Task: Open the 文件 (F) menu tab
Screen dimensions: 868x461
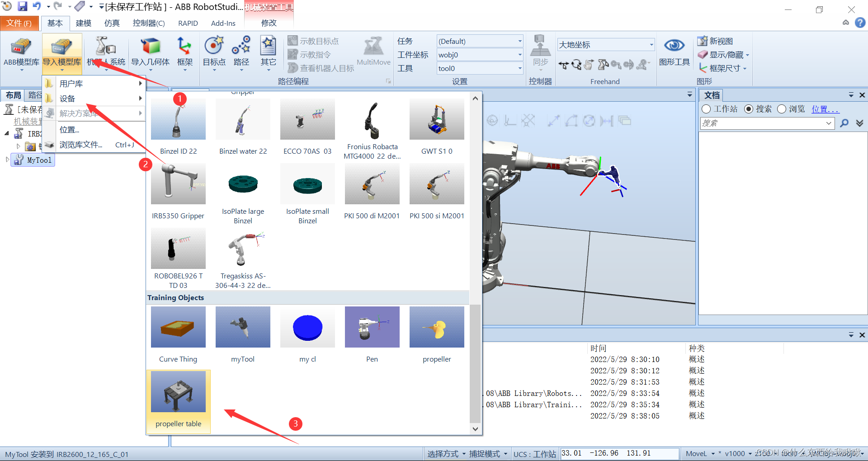Action: pos(19,23)
